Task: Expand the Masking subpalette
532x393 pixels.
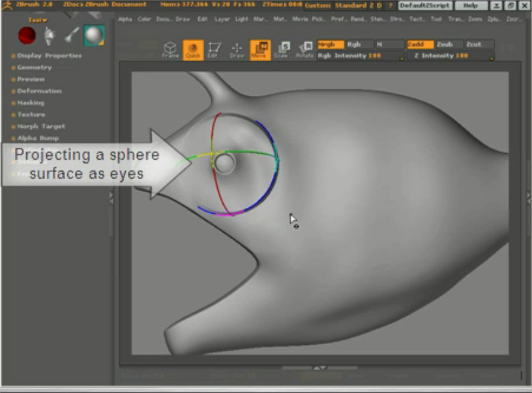Action: click(30, 102)
